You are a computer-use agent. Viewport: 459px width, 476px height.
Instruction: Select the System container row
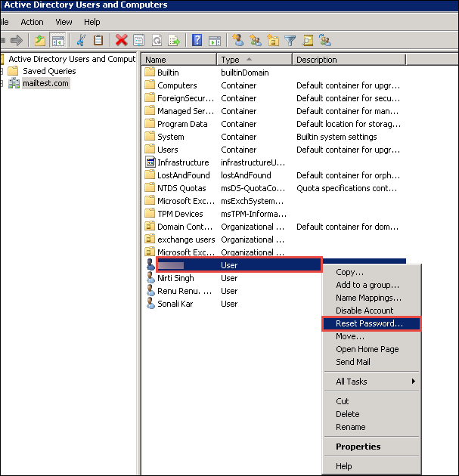274,137
